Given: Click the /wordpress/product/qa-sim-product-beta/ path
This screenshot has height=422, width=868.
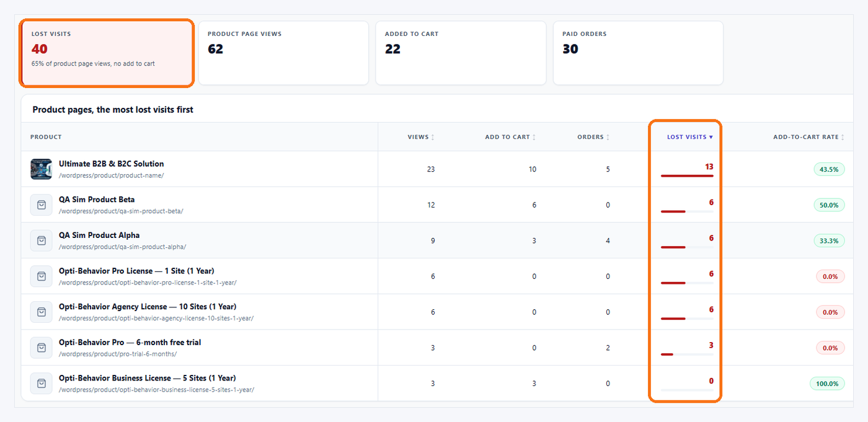Looking at the screenshot, I should click(121, 211).
